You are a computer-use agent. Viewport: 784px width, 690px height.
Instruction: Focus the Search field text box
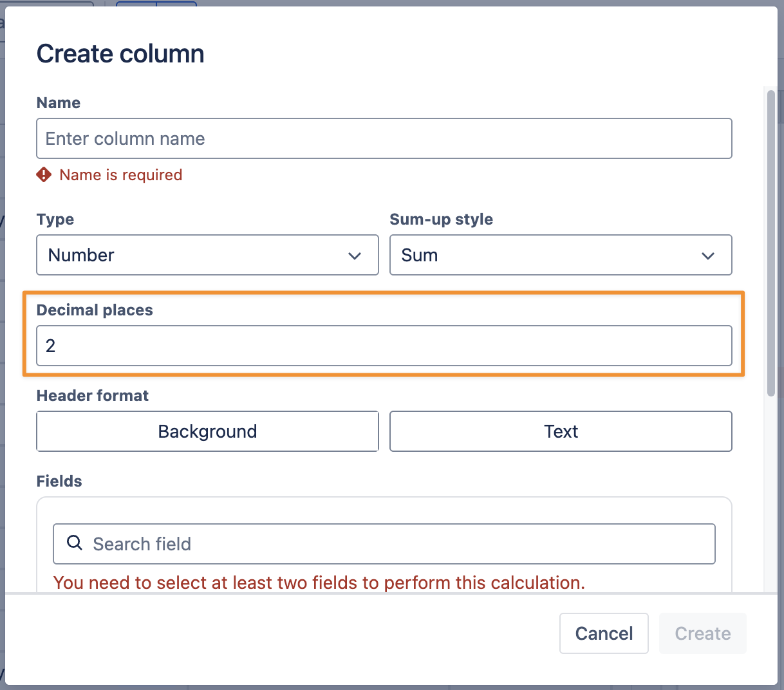399,544
